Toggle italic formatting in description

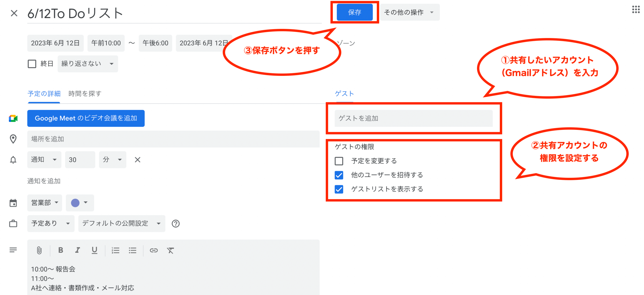[x=77, y=250]
